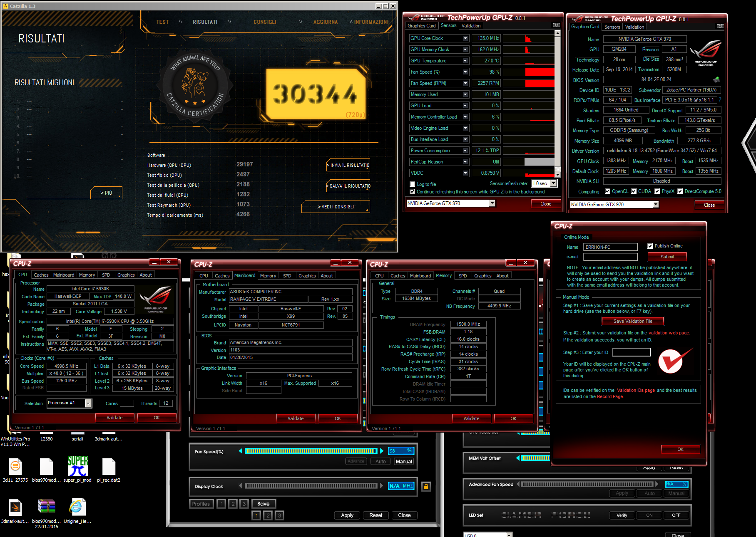This screenshot has height=537, width=756.
Task: Select the '3d11 27575' desktop icon
Action: (x=15, y=466)
